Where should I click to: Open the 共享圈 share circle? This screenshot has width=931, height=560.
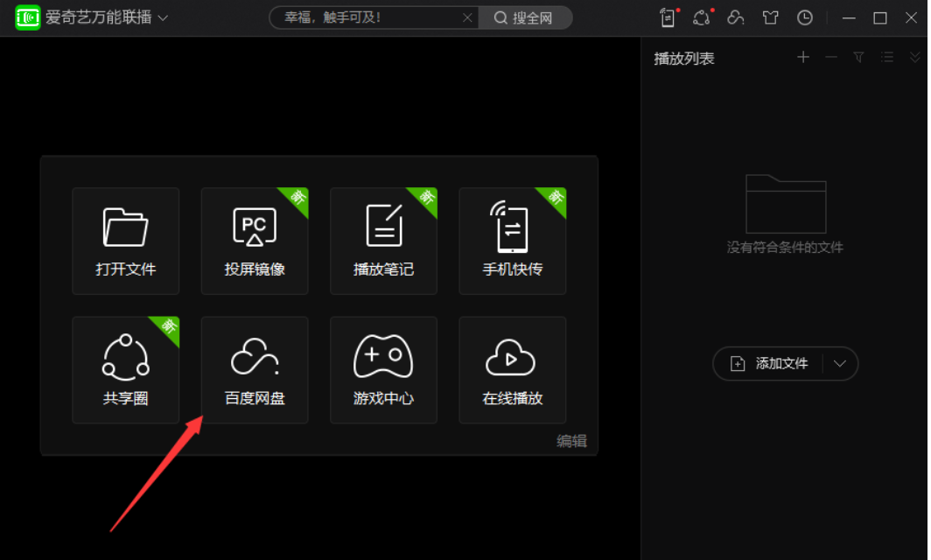125,370
